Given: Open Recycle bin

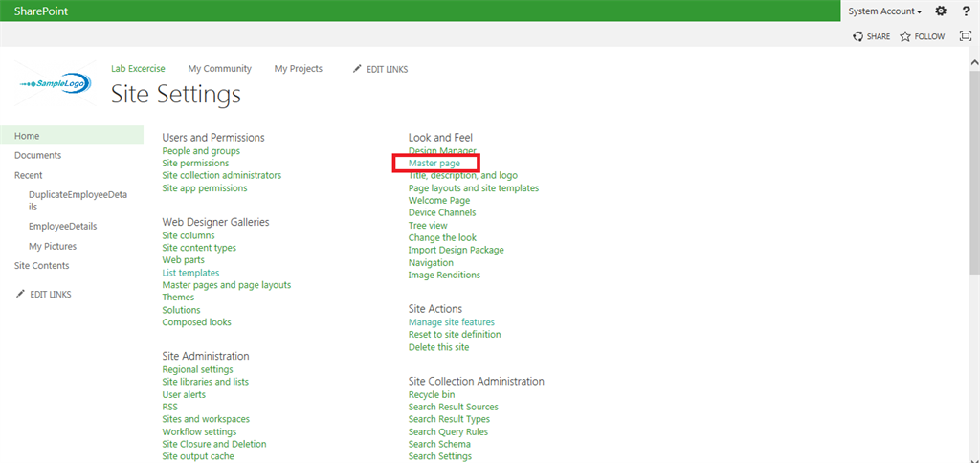Looking at the screenshot, I should 432,395.
